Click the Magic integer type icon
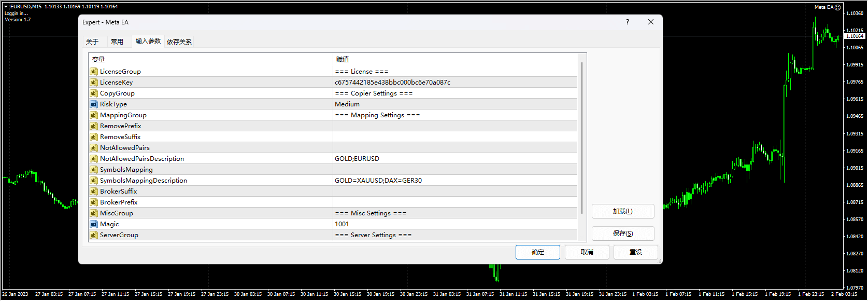Image resolution: width=868 pixels, height=301 pixels. 93,224
